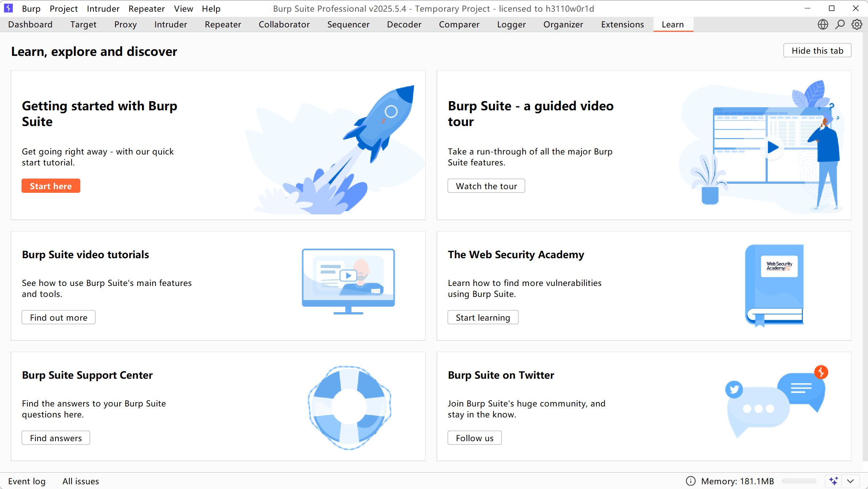868x489 pixels.
Task: Open the Burp menu
Action: point(31,8)
